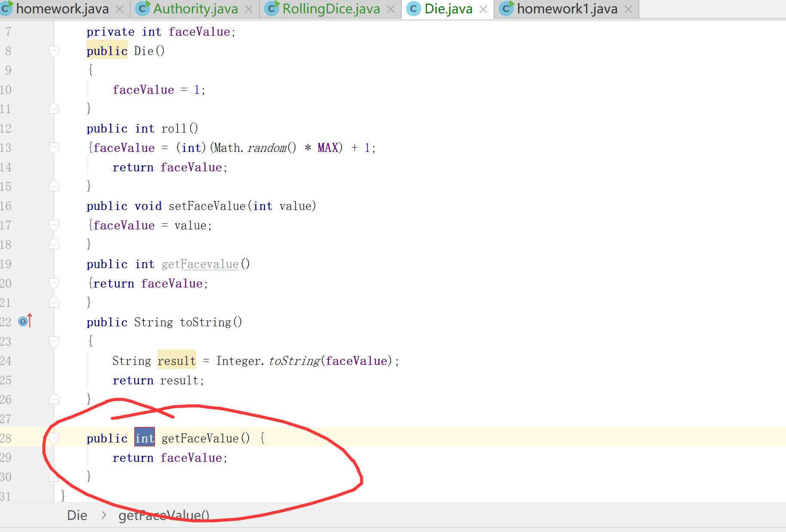The width and height of the screenshot is (786, 532).
Task: Click the highlighted public keyword on line 8
Action: point(107,51)
